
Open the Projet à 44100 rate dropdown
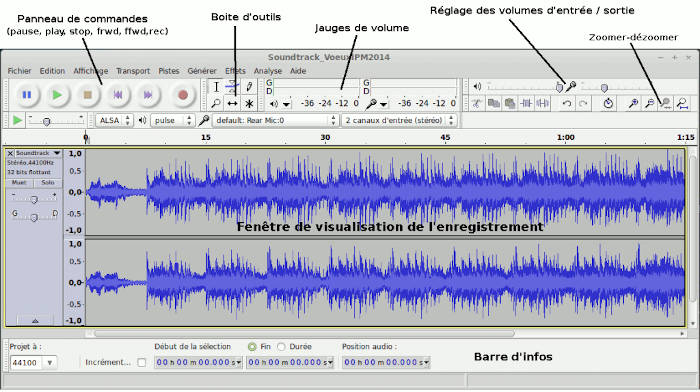(50, 363)
